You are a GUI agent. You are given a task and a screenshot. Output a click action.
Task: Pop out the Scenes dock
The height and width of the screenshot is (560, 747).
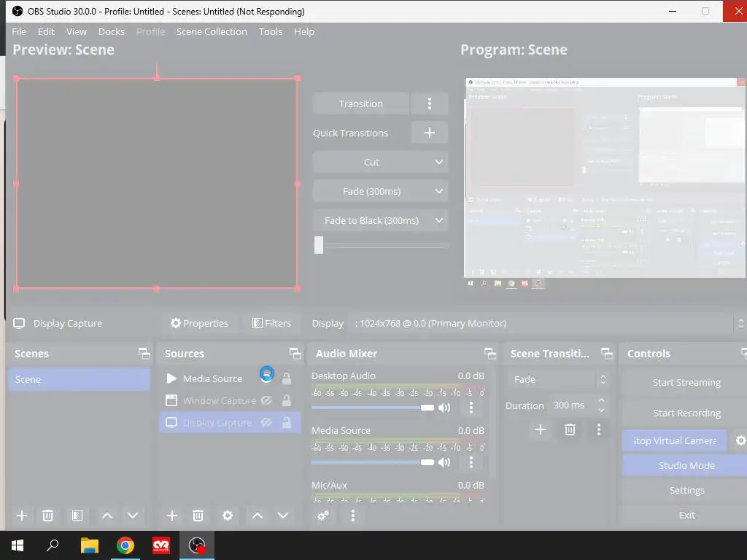(x=144, y=354)
